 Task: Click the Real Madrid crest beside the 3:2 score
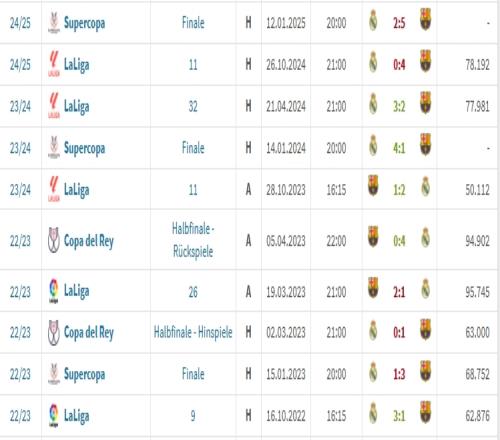[373, 103]
